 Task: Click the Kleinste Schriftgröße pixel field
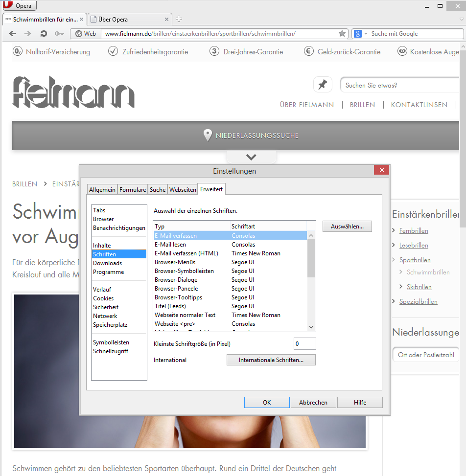(x=304, y=343)
